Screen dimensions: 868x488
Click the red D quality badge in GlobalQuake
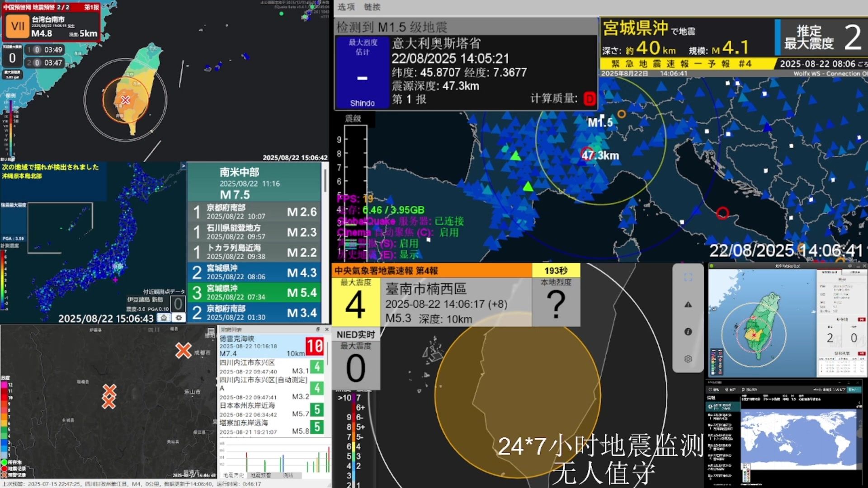(589, 99)
